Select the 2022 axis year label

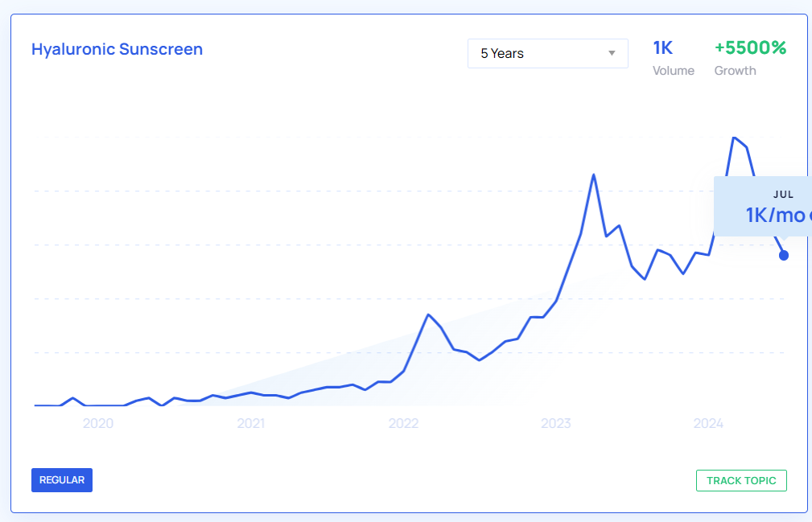coord(403,424)
